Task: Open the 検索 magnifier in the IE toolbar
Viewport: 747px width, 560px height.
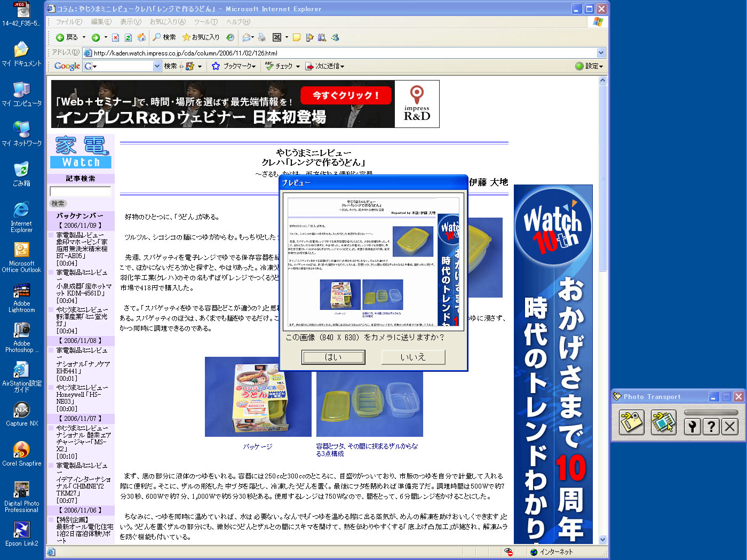Action: click(x=164, y=37)
